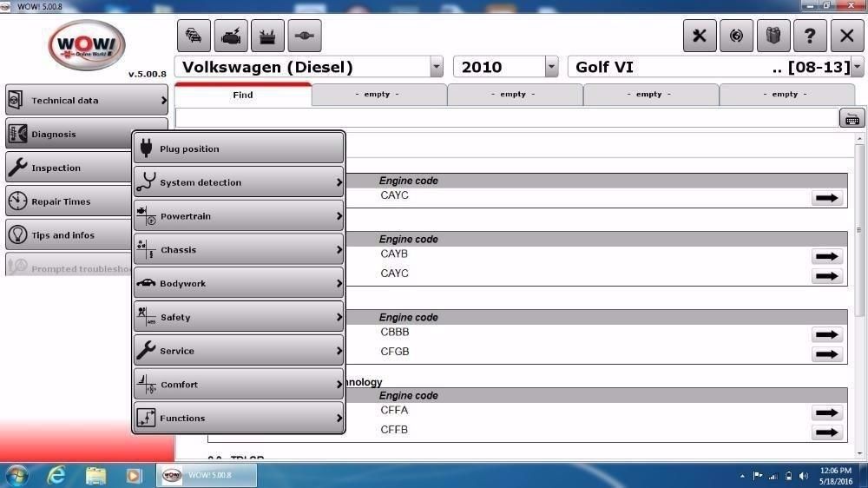Expand Service submenu arrow
This screenshot has height=488, width=868.
[339, 351]
